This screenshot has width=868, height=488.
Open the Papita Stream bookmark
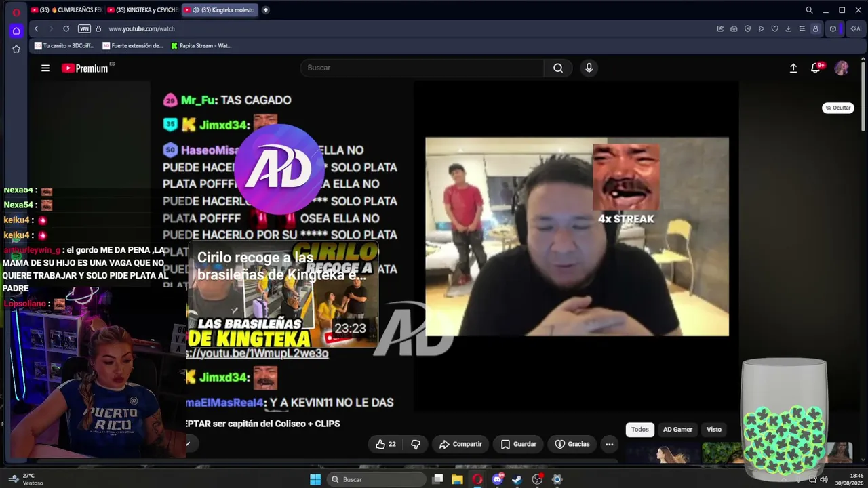click(x=201, y=46)
